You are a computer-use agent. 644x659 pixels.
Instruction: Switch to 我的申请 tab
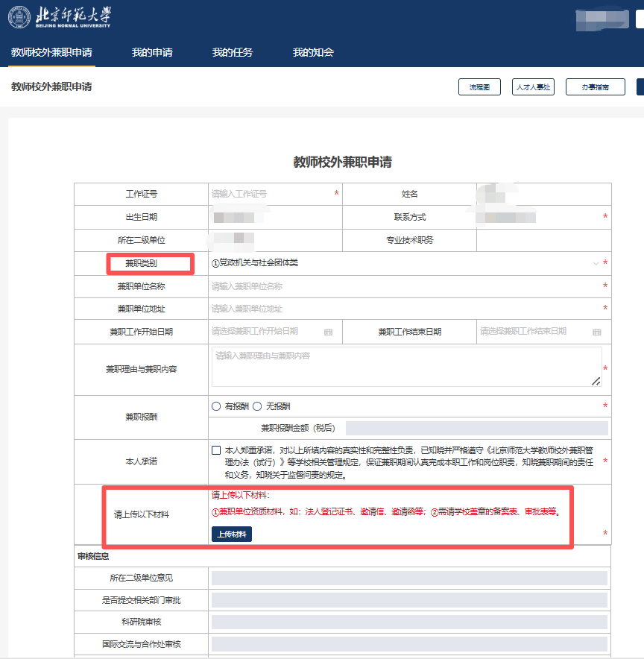pos(152,52)
